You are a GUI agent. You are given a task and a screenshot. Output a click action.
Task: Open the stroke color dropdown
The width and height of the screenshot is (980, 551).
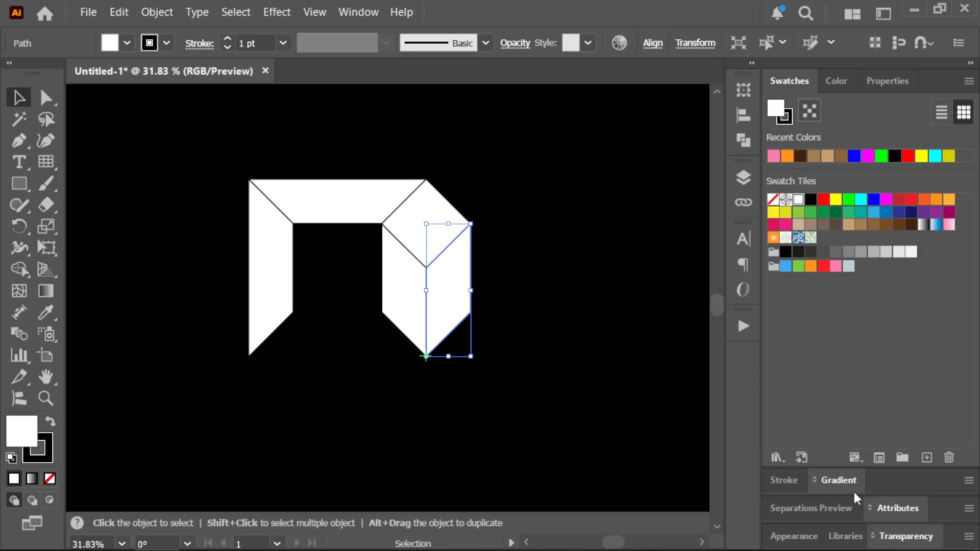coord(166,43)
